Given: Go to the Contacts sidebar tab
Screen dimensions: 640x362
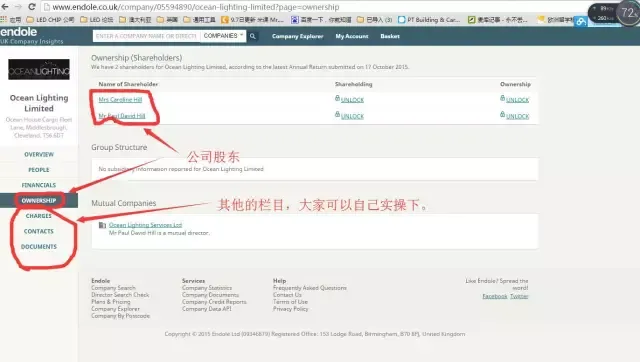Looking at the screenshot, I should click(x=39, y=231).
